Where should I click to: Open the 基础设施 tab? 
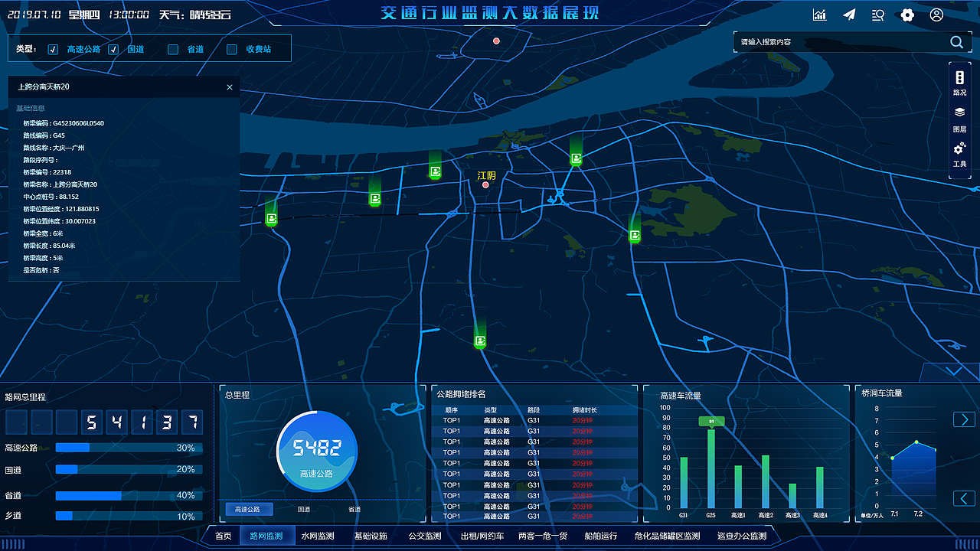point(371,536)
